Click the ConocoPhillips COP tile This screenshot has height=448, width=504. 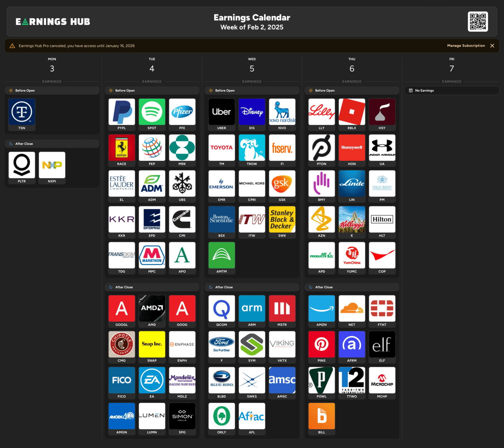pyautogui.click(x=382, y=258)
